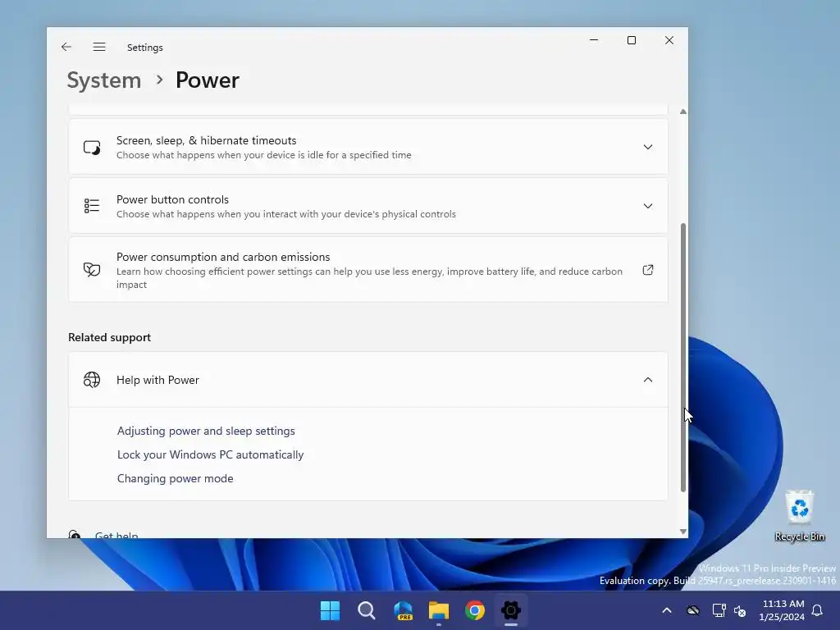The image size is (840, 630).
Task: Close the Settings window
Action: [669, 40]
